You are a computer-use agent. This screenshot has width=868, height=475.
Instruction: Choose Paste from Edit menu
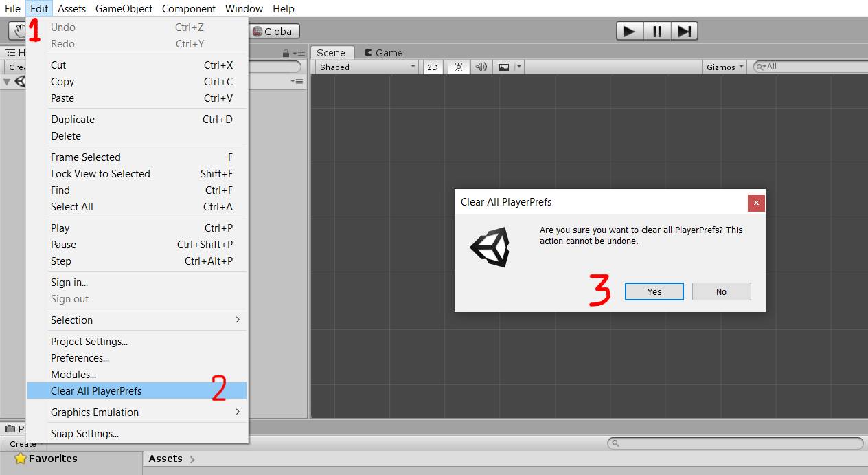click(137, 98)
